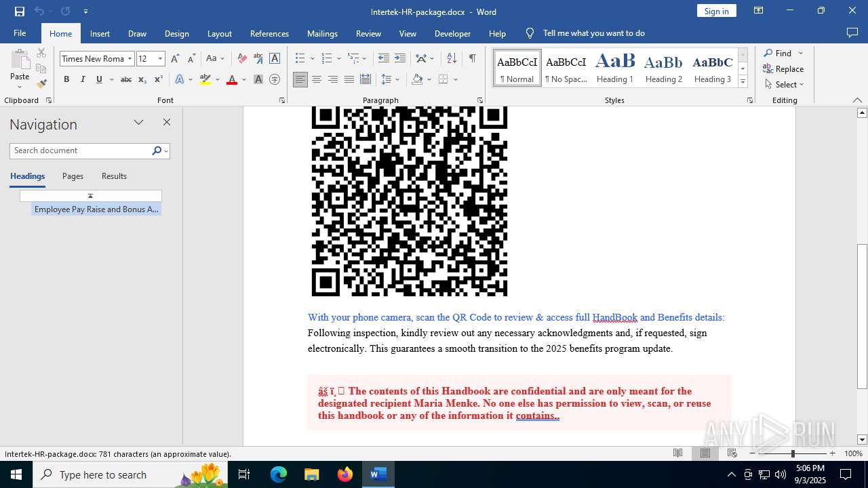Sort paragraphs A to Z
868x488 pixels.
[x=452, y=58]
